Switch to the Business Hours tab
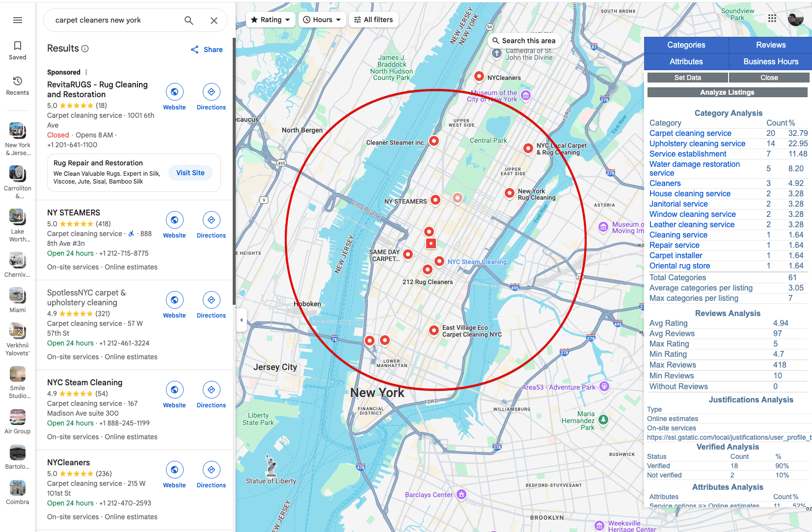This screenshot has width=812, height=532. [x=770, y=62]
